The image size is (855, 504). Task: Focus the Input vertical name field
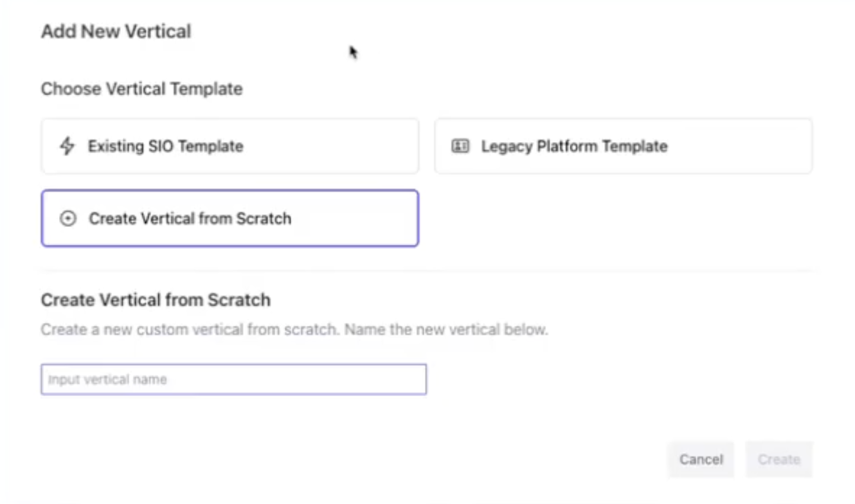(x=233, y=379)
